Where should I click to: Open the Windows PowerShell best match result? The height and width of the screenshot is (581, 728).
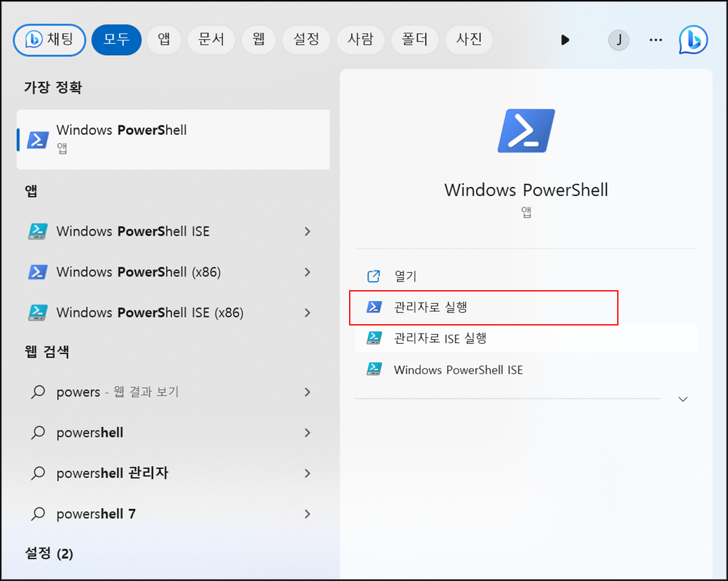point(173,140)
